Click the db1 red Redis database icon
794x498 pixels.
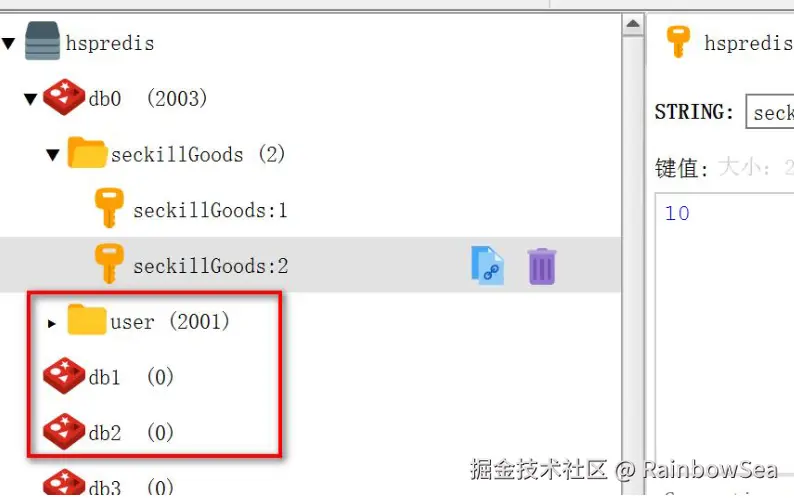64,376
